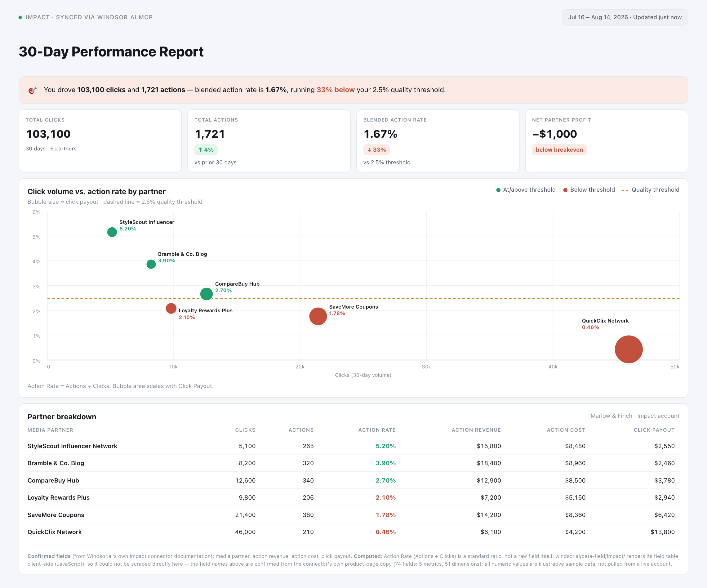Select the StyleScout Influencer bubble on the chart
Viewport: 707px width, 588px height.
(112, 232)
